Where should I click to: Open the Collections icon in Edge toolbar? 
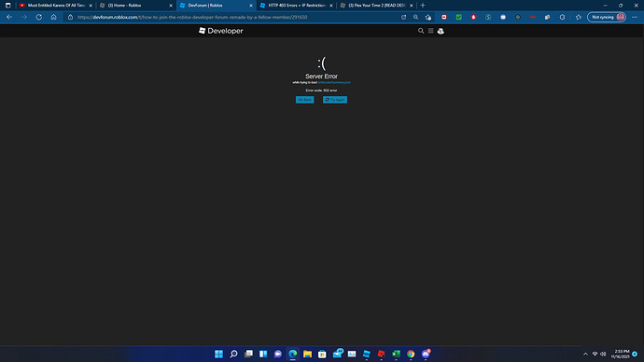point(548,17)
